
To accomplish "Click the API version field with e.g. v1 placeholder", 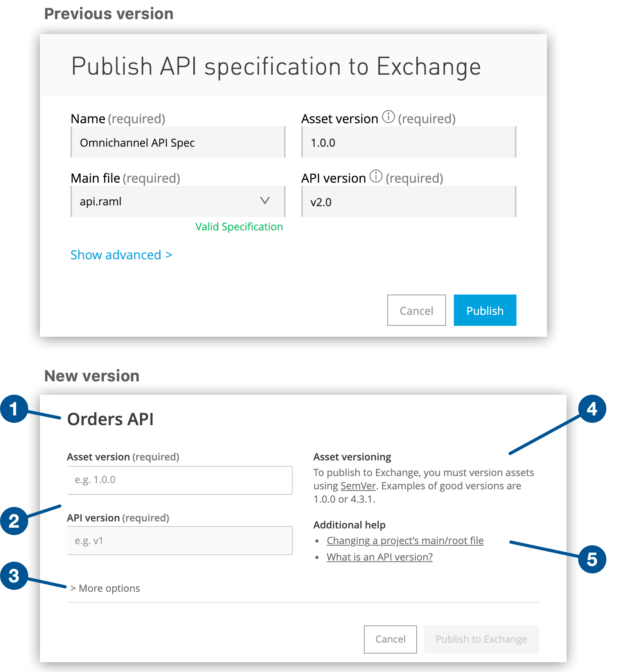I will [180, 541].
